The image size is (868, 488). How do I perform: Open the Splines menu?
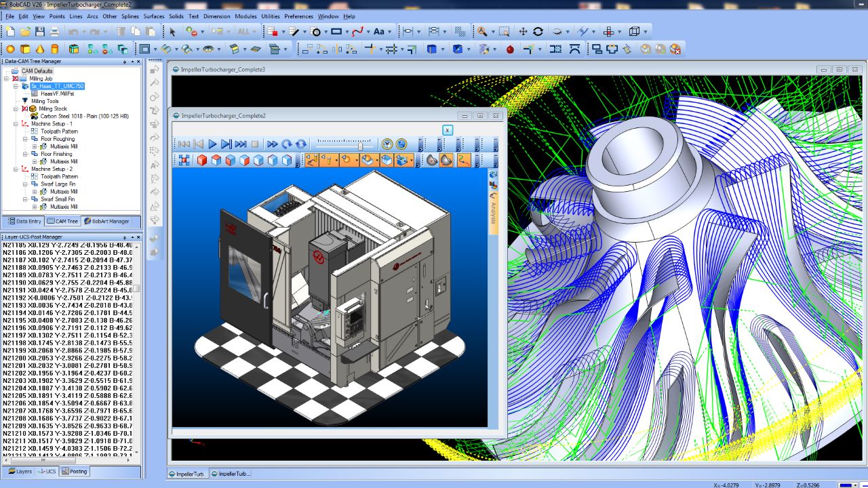coord(130,16)
